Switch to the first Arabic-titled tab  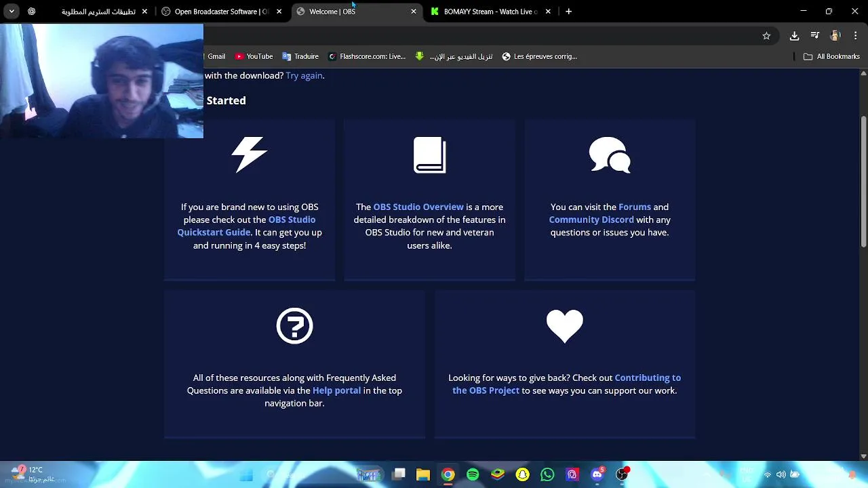[x=88, y=12]
